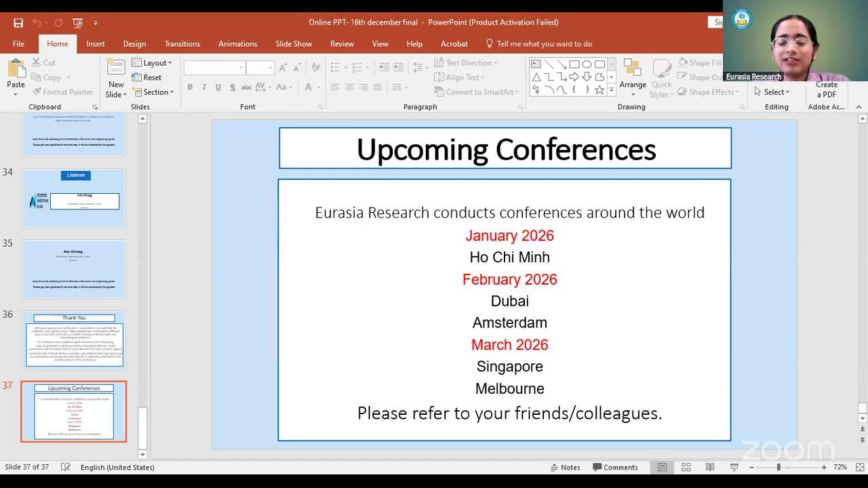Click the Increase List Level icon
868x488 pixels.
tap(399, 67)
